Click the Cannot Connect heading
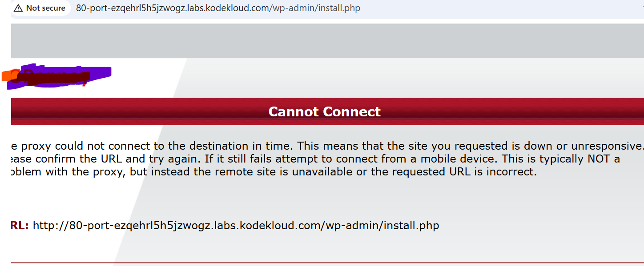This screenshot has height=266, width=644. point(324,111)
